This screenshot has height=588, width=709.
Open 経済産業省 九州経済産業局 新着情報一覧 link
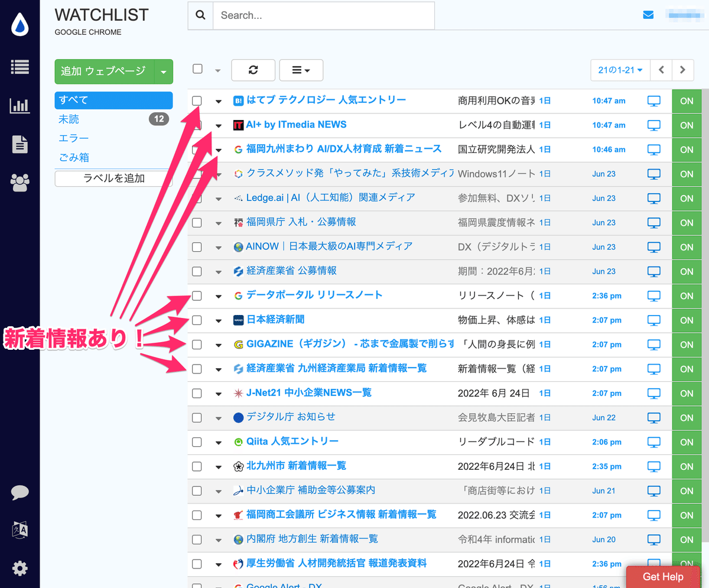tap(336, 368)
